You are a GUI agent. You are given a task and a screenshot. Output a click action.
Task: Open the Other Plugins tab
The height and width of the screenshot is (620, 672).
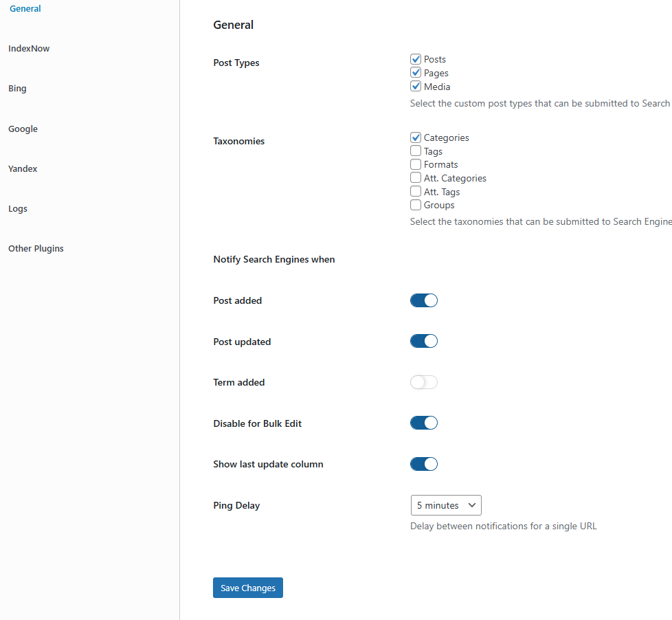(36, 248)
